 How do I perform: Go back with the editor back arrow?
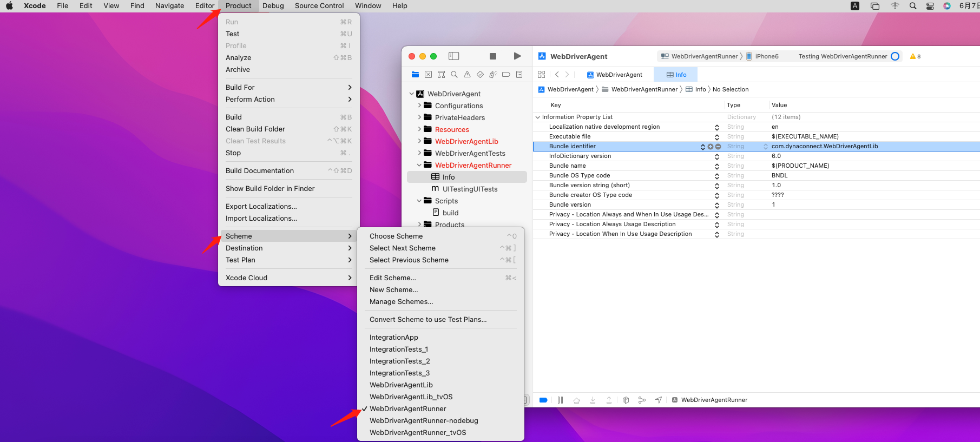click(557, 75)
